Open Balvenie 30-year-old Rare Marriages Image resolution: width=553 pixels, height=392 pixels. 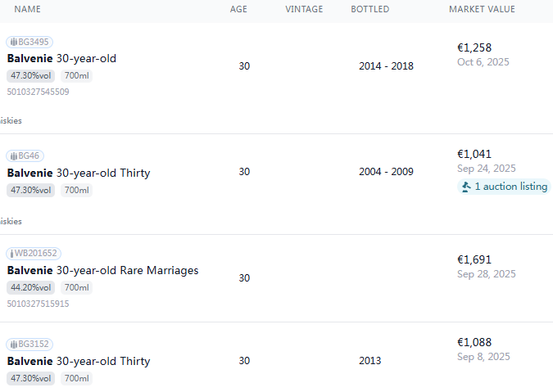(102, 270)
